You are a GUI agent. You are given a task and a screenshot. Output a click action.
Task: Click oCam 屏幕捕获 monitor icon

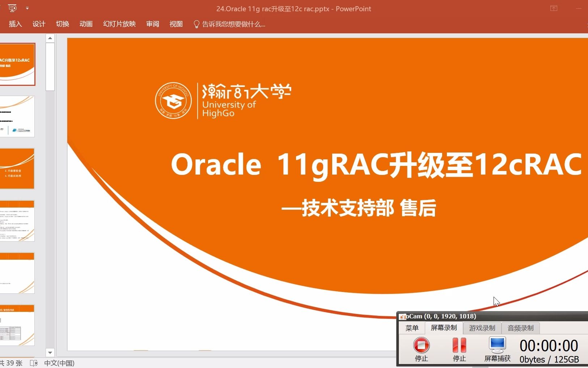point(497,345)
